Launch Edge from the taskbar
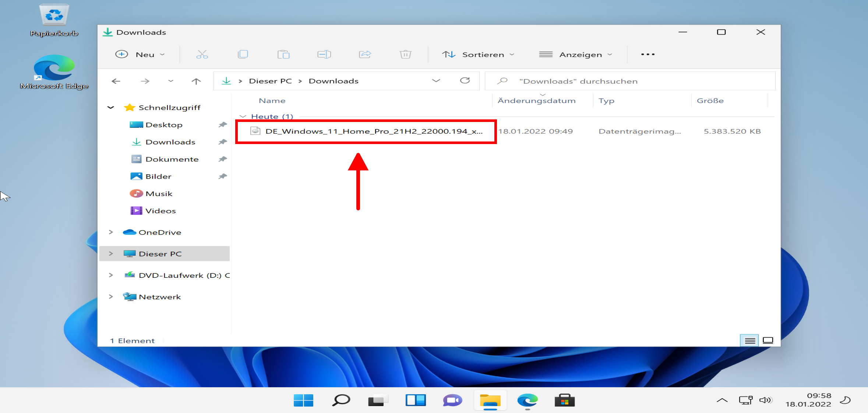Image resolution: width=868 pixels, height=413 pixels. coord(527,400)
